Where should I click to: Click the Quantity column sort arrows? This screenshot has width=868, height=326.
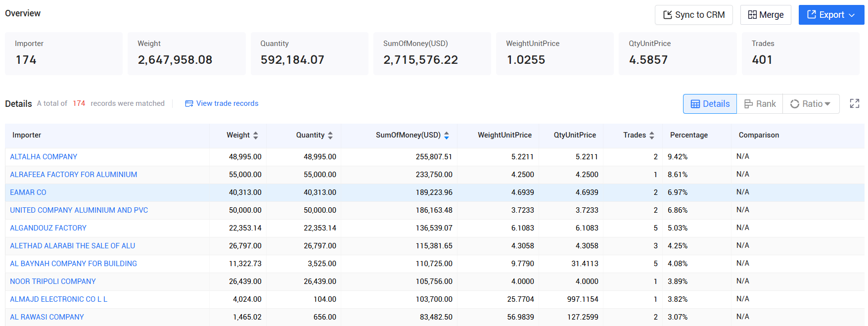click(330, 135)
